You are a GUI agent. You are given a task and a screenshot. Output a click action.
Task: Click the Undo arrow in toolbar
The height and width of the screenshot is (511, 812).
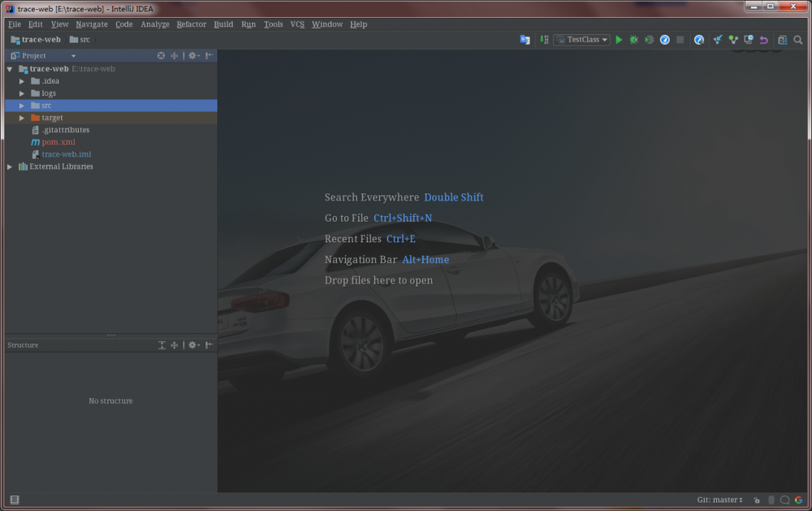click(764, 39)
